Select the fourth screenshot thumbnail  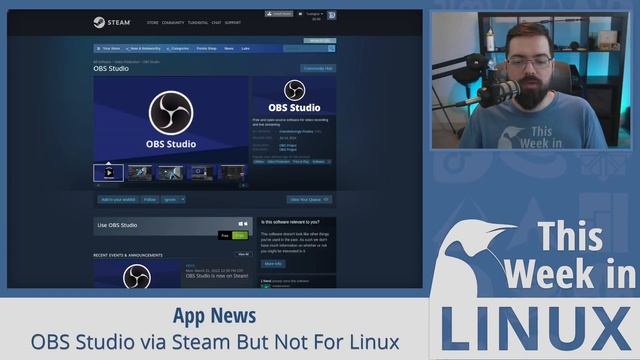coord(202,173)
